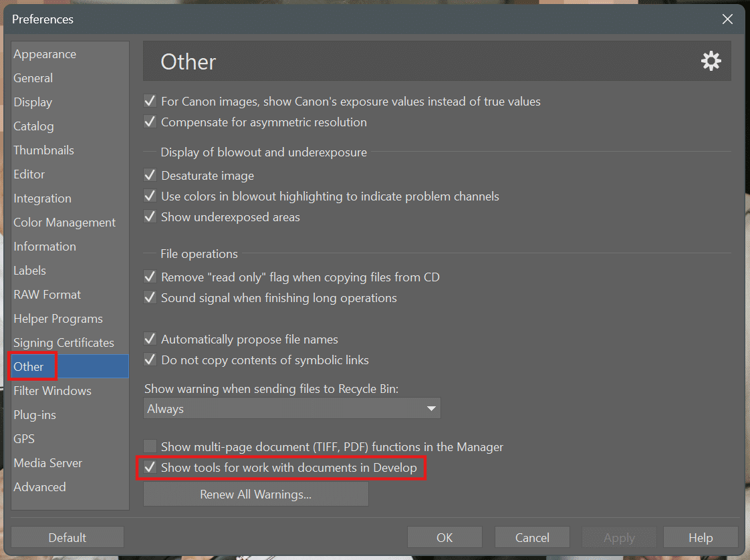Uncheck Desaturate image checkbox

point(150,176)
